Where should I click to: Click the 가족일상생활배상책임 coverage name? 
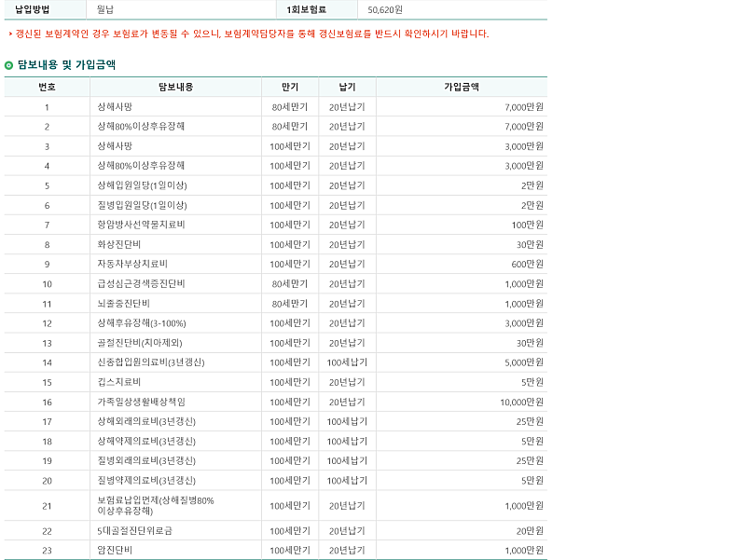coord(141,402)
